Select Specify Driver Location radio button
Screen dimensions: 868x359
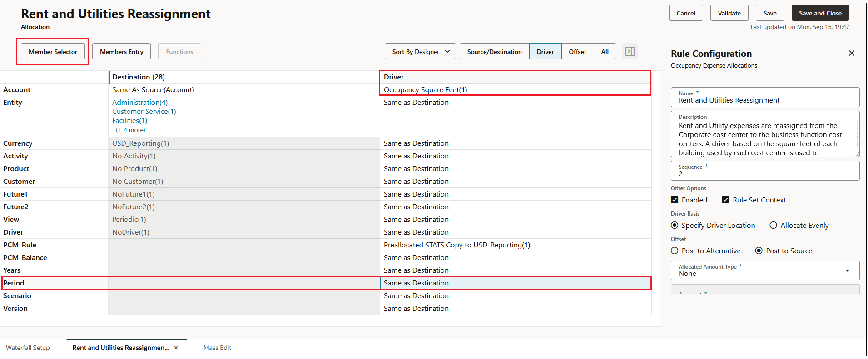coord(675,225)
